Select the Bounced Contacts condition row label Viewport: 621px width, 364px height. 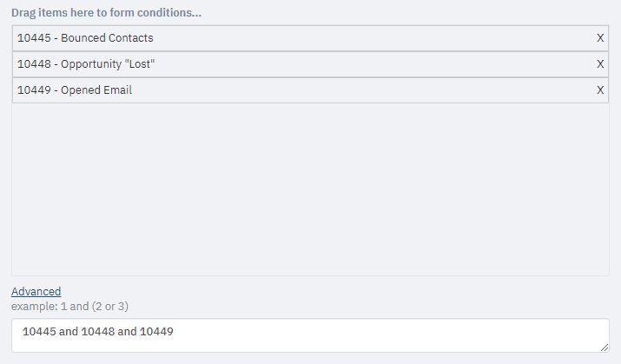coord(85,38)
